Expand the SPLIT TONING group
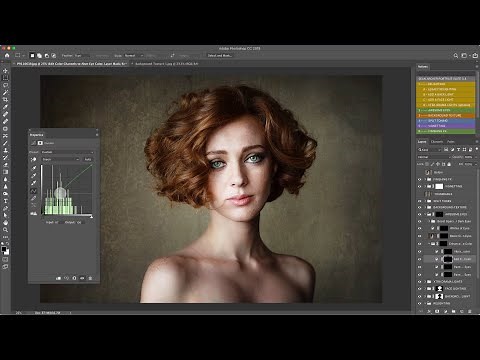 (x=425, y=201)
